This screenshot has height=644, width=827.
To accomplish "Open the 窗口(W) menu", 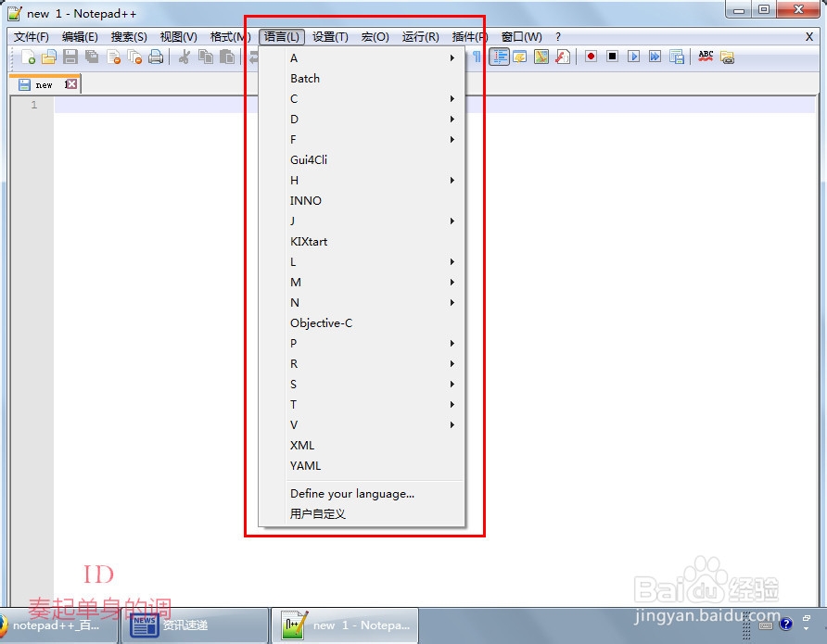I will point(521,37).
